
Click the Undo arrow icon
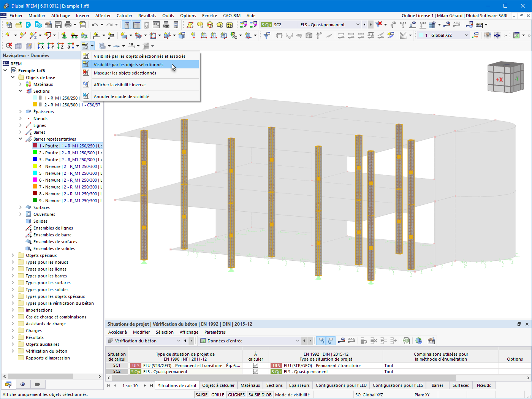coord(95,25)
